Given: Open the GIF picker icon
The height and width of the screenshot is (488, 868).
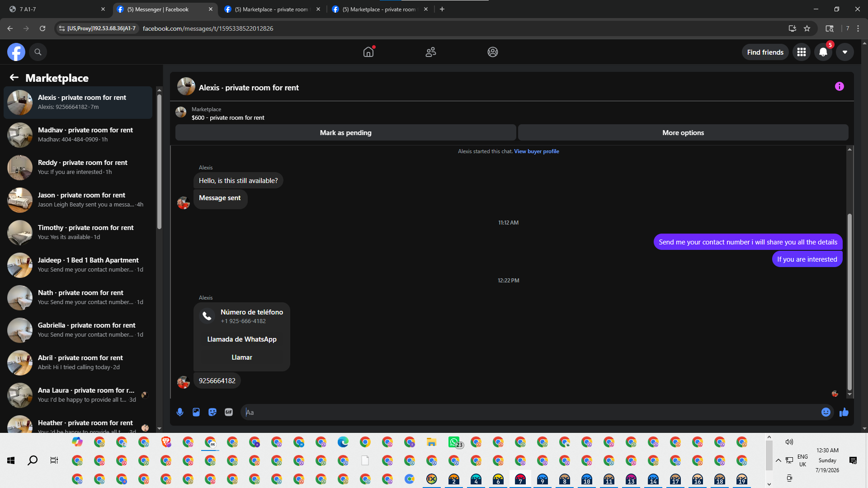Looking at the screenshot, I should tap(229, 412).
